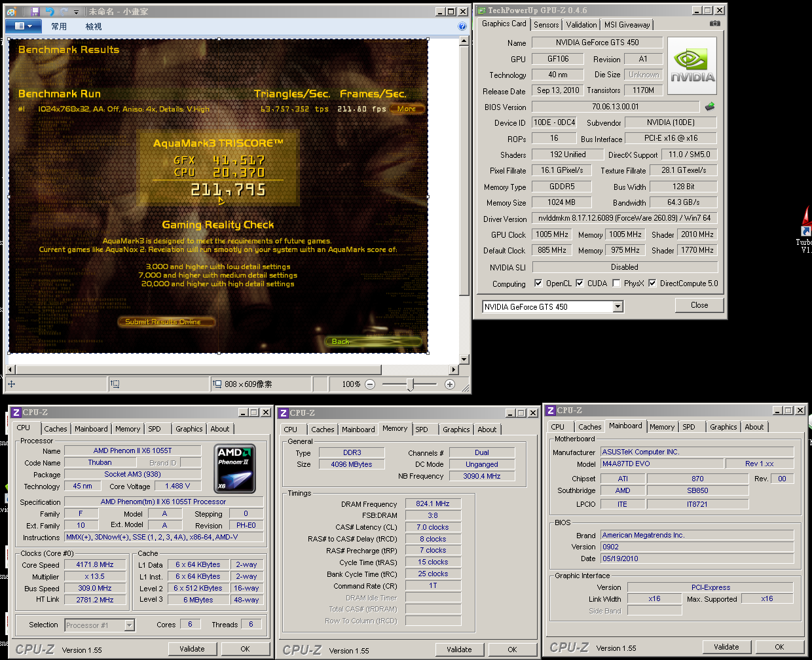Viewport: 812px width, 660px height.
Task: Open the About tab in right CPU-Z window
Action: tap(754, 427)
